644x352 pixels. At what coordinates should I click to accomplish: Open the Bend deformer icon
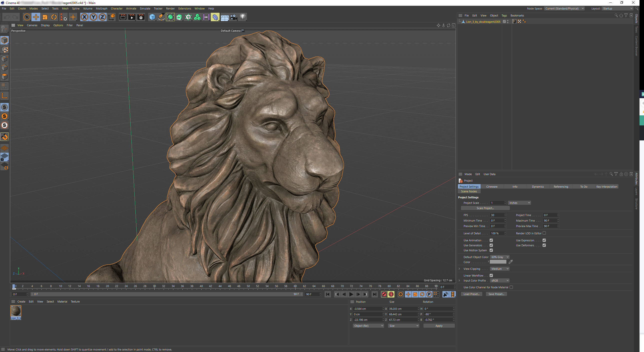215,17
